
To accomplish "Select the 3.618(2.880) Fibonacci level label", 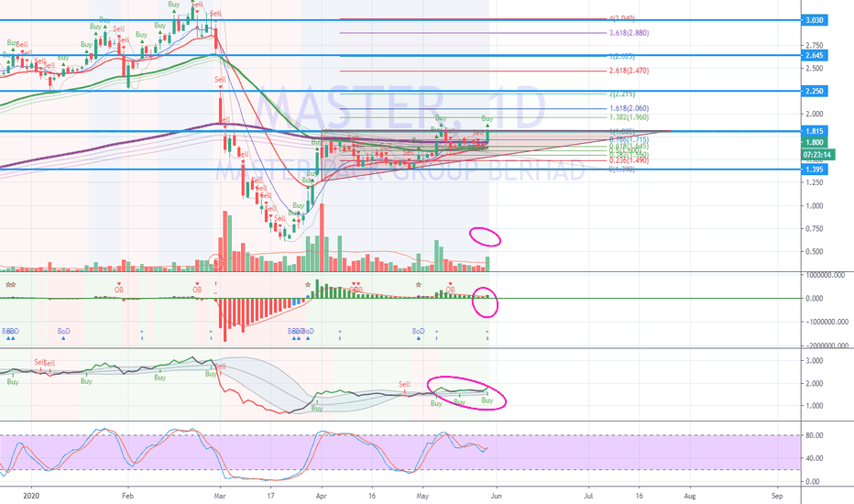I will (x=630, y=33).
